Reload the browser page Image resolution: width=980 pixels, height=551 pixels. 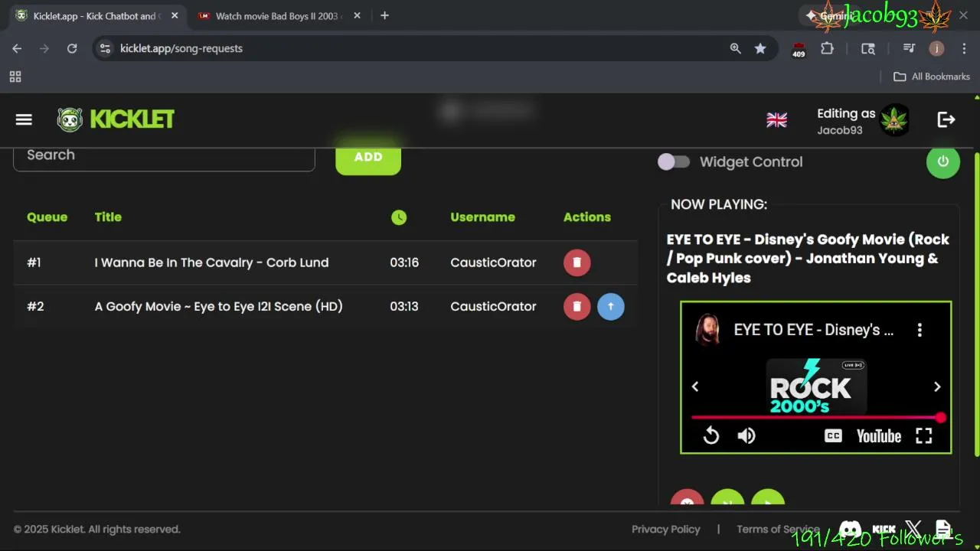pos(72,48)
